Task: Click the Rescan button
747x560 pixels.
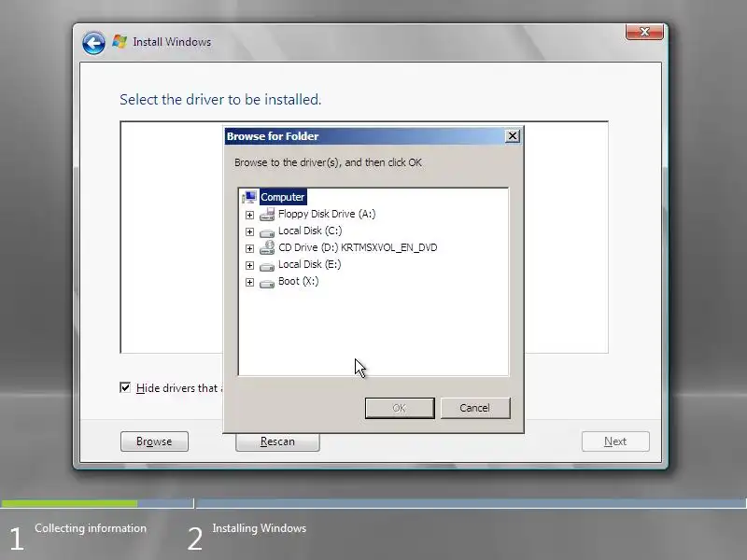Action: tap(277, 441)
